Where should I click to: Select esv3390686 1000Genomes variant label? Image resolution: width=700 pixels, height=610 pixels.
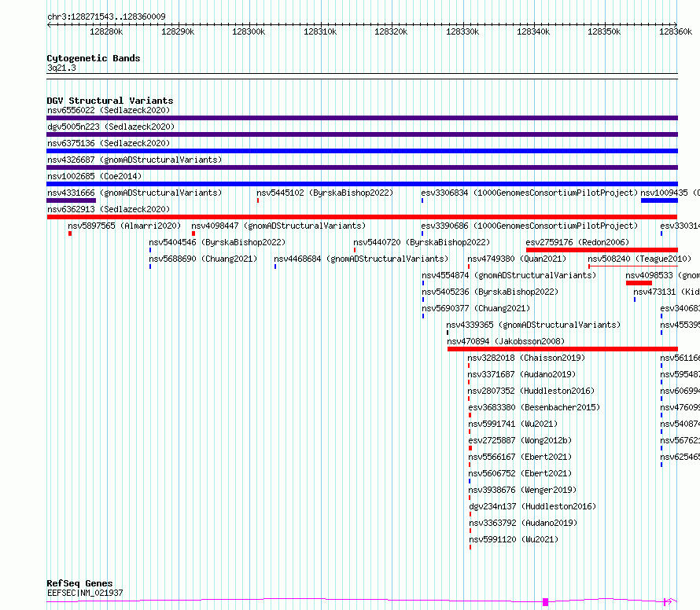[x=529, y=226]
